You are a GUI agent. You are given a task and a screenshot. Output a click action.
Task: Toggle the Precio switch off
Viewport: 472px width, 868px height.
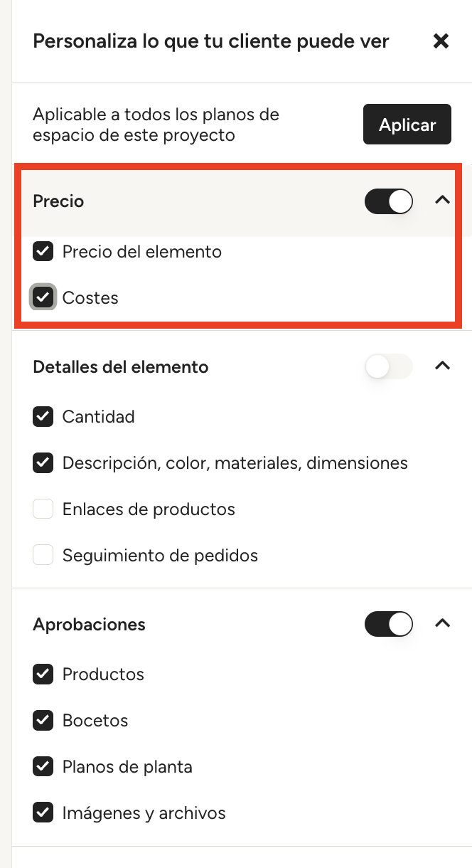[x=388, y=201]
